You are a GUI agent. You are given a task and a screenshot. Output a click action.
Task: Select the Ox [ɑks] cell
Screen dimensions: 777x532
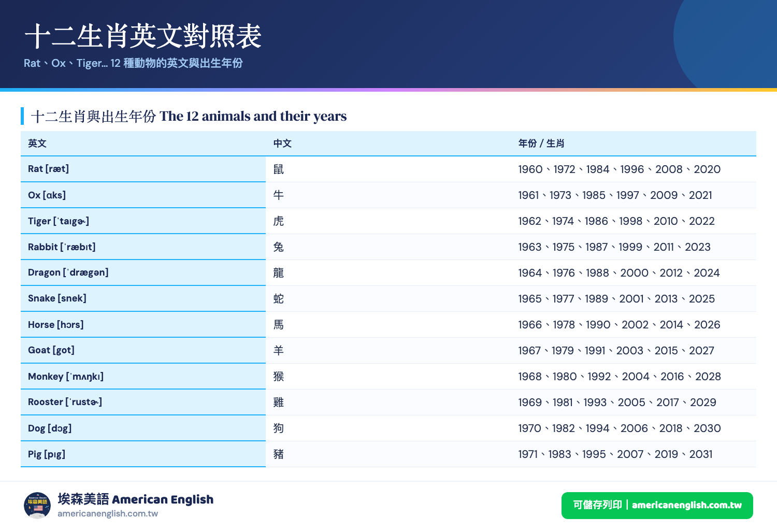[143, 195]
